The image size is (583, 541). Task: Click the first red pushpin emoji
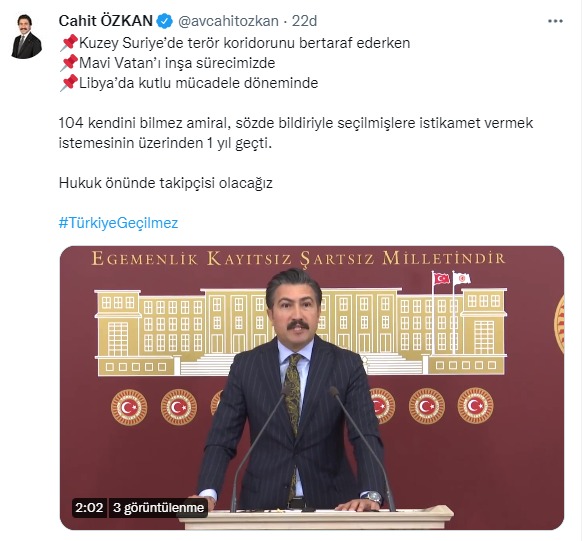69,43
